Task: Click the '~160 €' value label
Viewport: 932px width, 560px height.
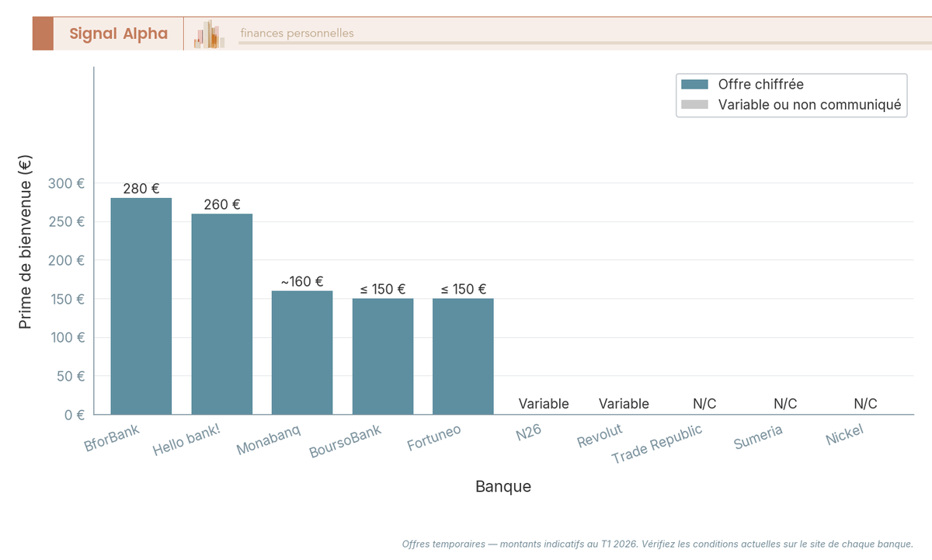Action: (x=302, y=282)
